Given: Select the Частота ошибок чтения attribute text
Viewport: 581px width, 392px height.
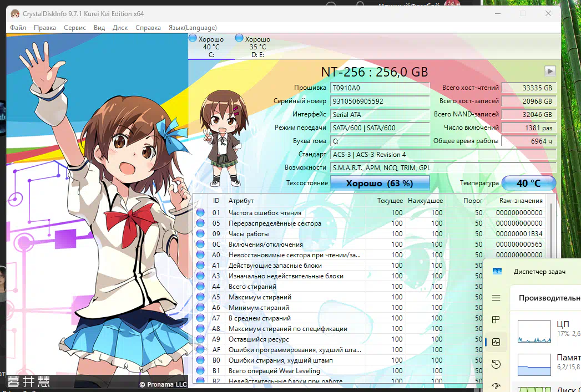Looking at the screenshot, I should tap(265, 213).
